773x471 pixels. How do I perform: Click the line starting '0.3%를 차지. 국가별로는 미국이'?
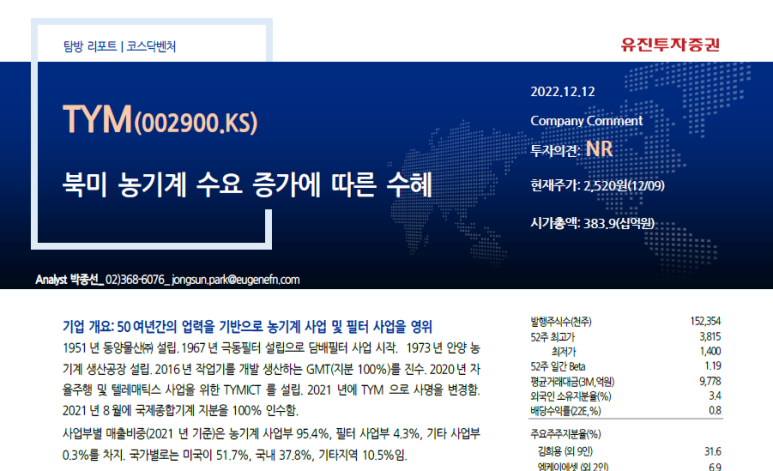[x=235, y=455]
